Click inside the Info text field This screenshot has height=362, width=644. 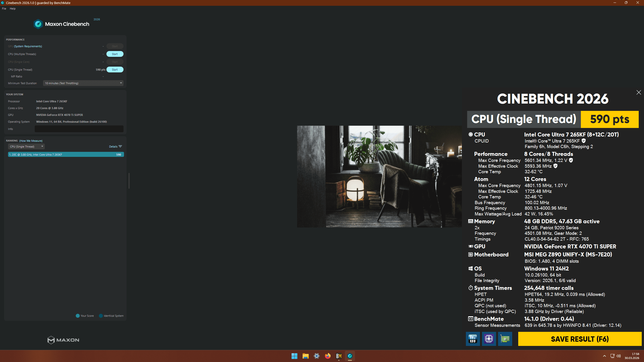[79, 129]
